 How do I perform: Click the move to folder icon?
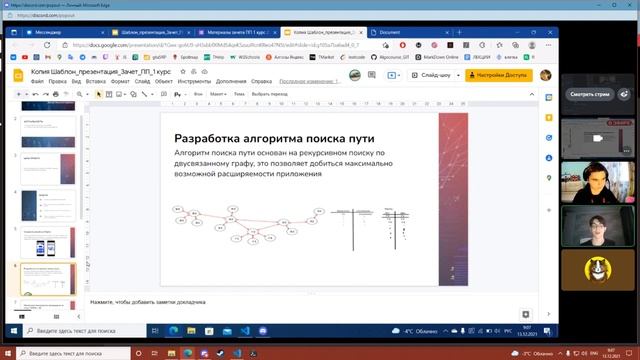click(194, 71)
